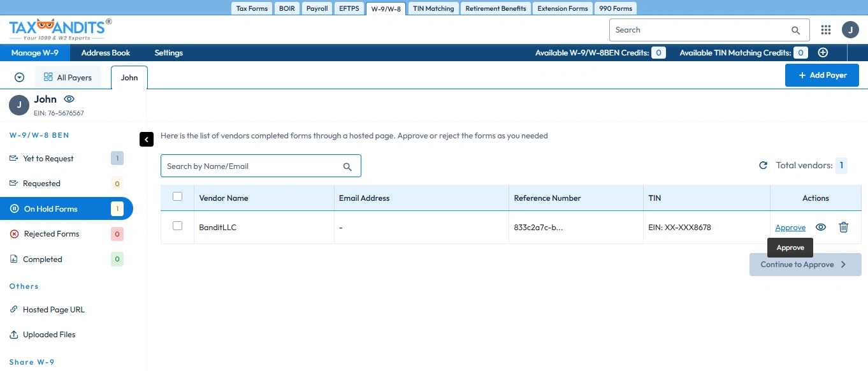Screen dimensions: 868x371
Task: Open the J user avatar menu
Action: tap(850, 30)
